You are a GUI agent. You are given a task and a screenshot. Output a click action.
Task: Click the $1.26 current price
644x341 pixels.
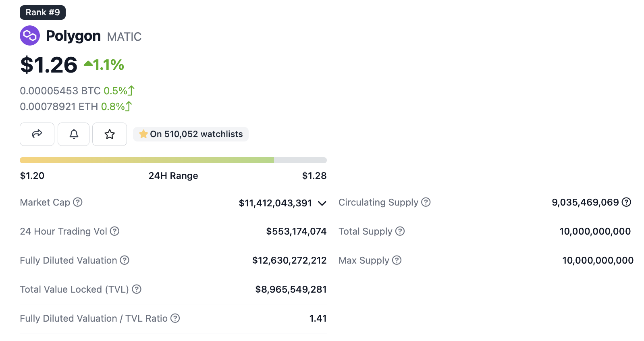pyautogui.click(x=49, y=65)
